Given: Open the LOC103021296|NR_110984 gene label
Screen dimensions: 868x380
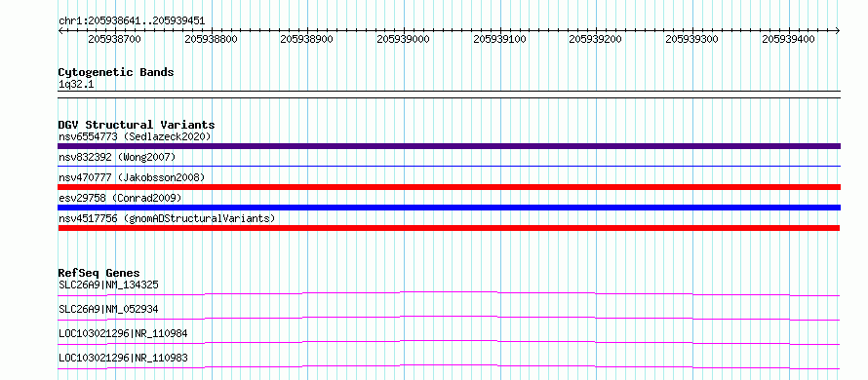Looking at the screenshot, I should [123, 333].
